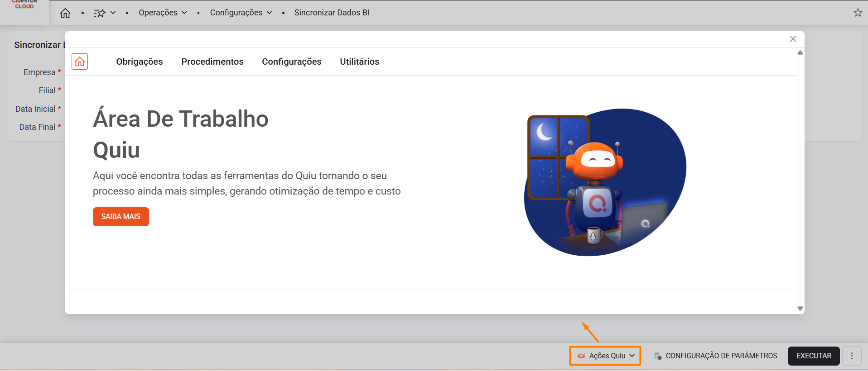Go to home via breadcrumb house icon

tap(65, 13)
